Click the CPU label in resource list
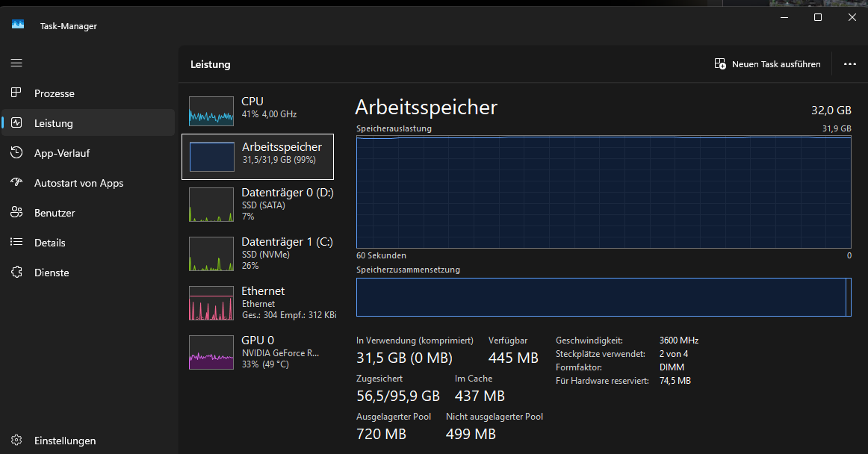Image resolution: width=868 pixels, height=454 pixels. coord(252,102)
